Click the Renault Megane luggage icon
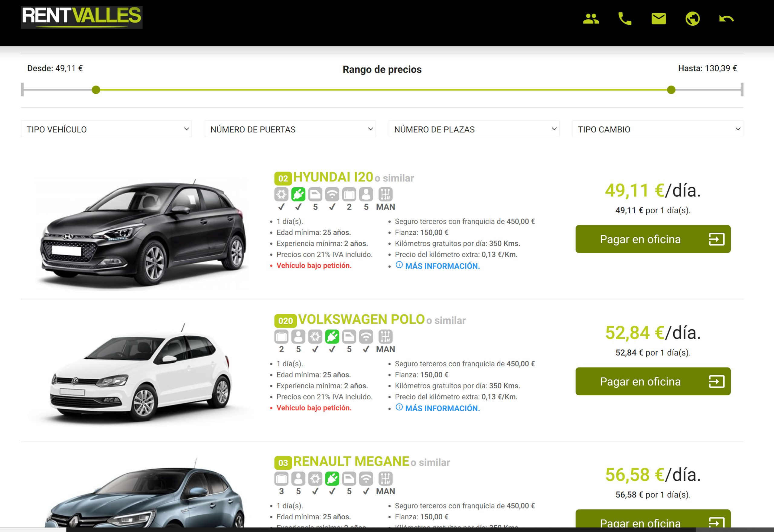This screenshot has width=774, height=532. [x=281, y=479]
